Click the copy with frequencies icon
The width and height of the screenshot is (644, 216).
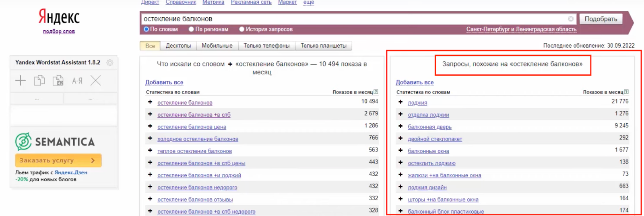coord(58,81)
